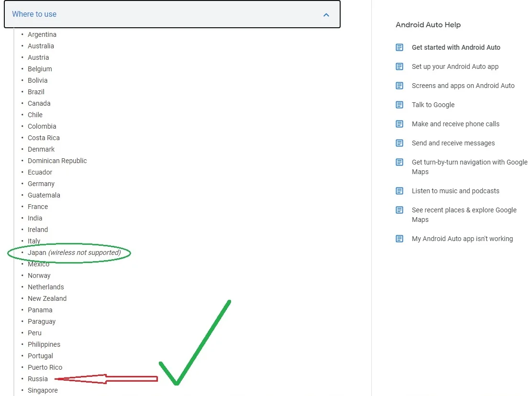The width and height of the screenshot is (532, 396).
Task: Click New Zealand in the country list
Action: pos(47,299)
